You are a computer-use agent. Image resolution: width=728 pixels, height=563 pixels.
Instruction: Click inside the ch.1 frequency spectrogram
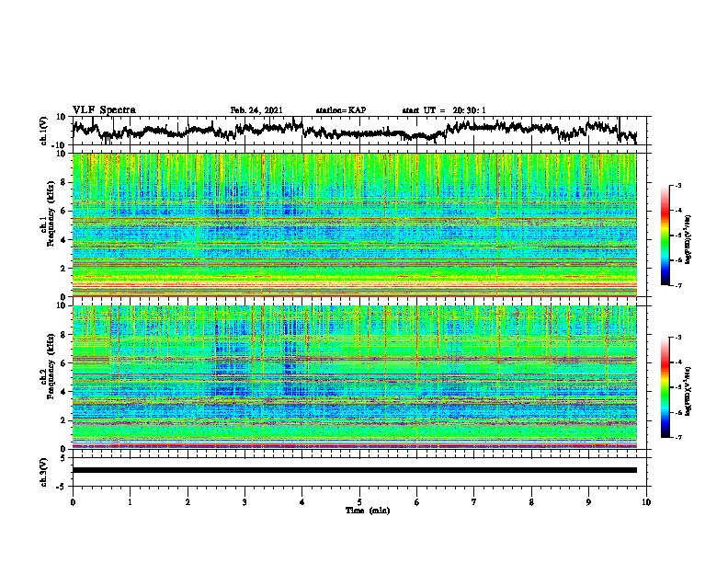click(x=354, y=224)
